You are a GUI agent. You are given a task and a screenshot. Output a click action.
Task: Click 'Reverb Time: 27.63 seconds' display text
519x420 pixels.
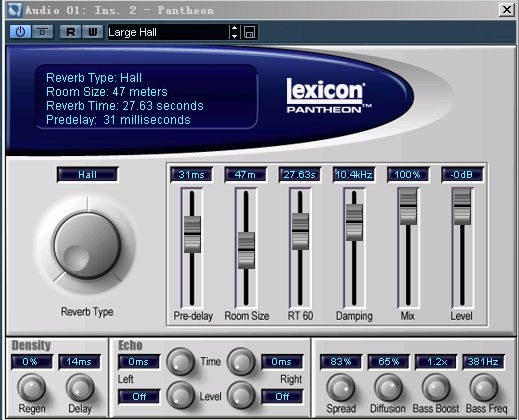point(125,106)
